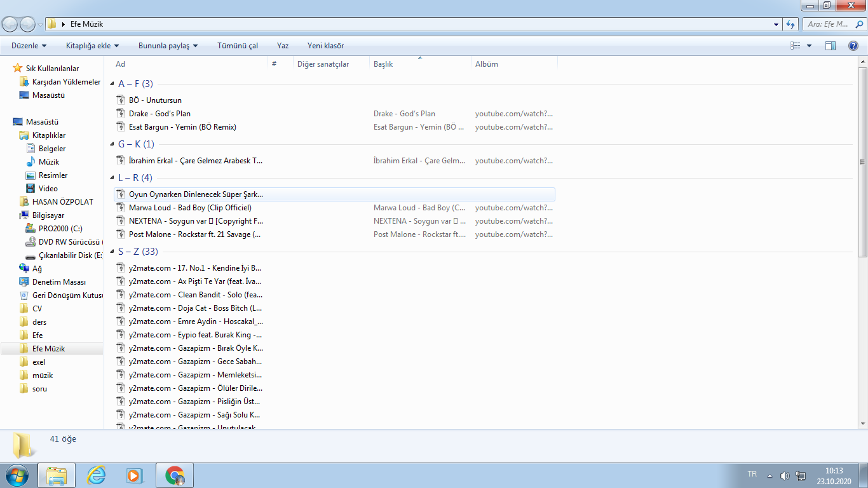
Task: Click the TR language indicator in taskbar
Action: point(752,474)
